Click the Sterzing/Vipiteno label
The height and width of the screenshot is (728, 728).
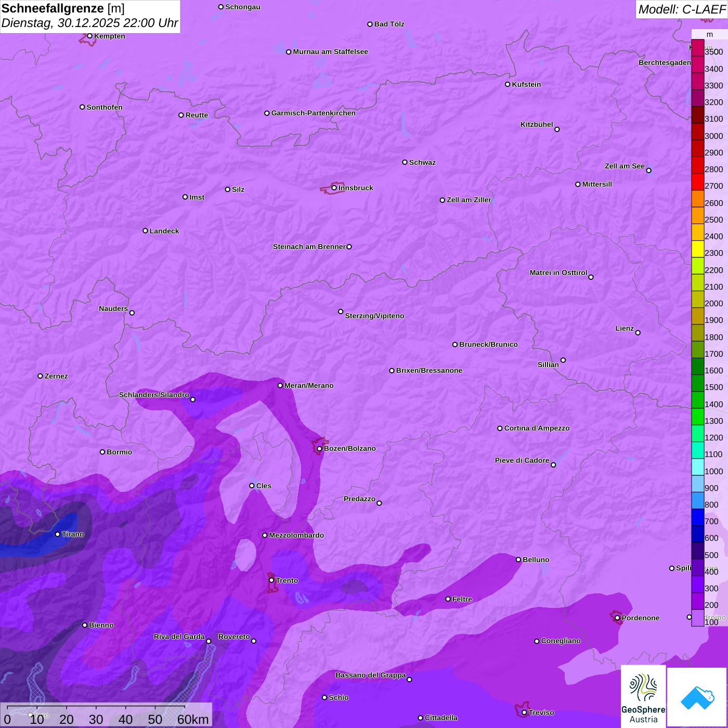pos(374,316)
